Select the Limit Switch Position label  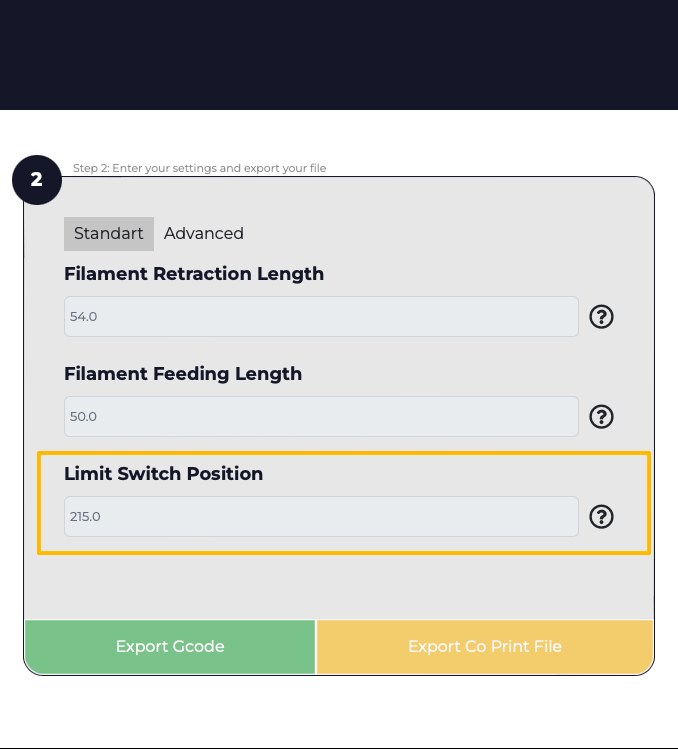click(163, 474)
